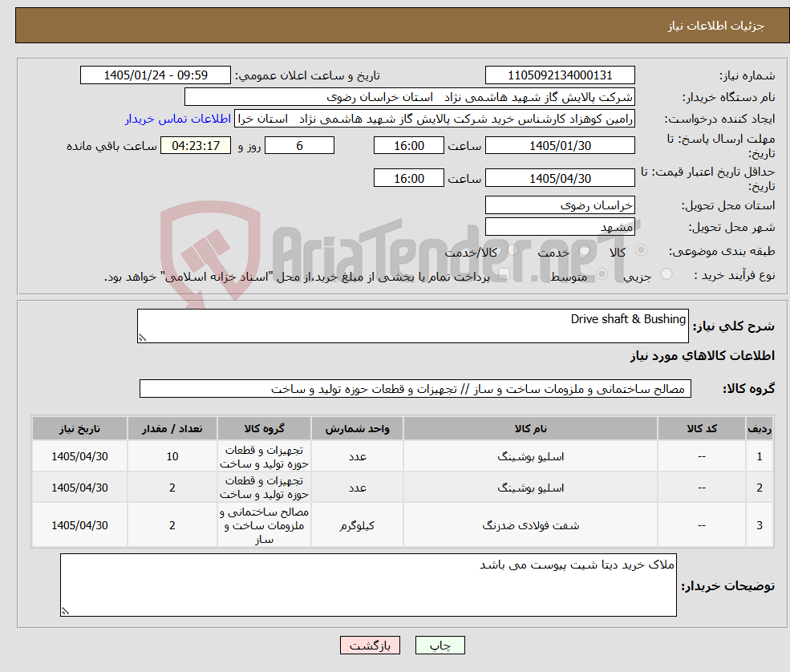Click buyer notes textarea ملاک خرید دیتا شیت

368,585
